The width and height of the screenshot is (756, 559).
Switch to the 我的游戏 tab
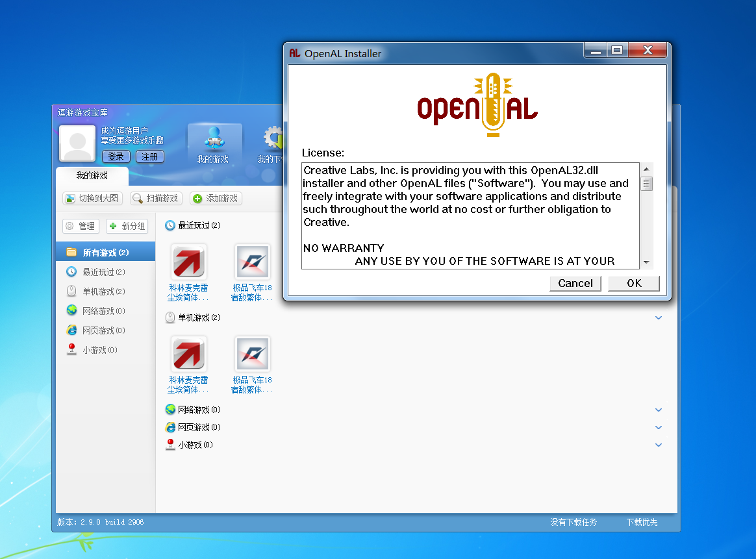[92, 176]
